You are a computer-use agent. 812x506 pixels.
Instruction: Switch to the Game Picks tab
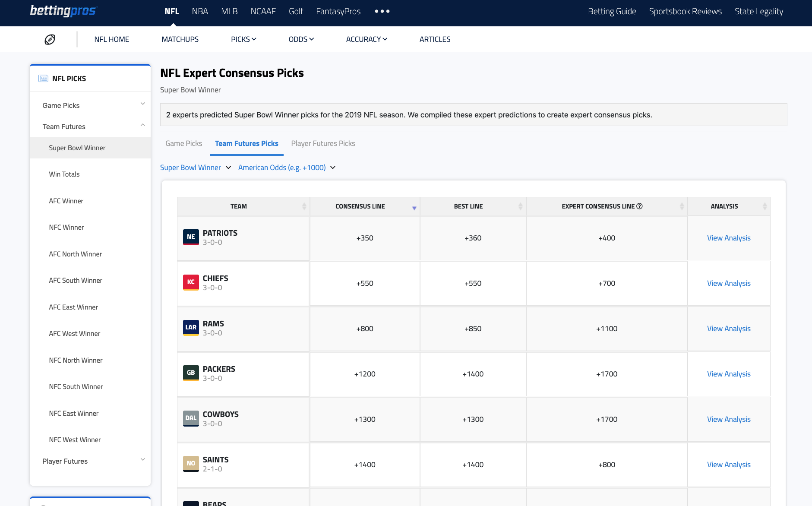(x=184, y=143)
